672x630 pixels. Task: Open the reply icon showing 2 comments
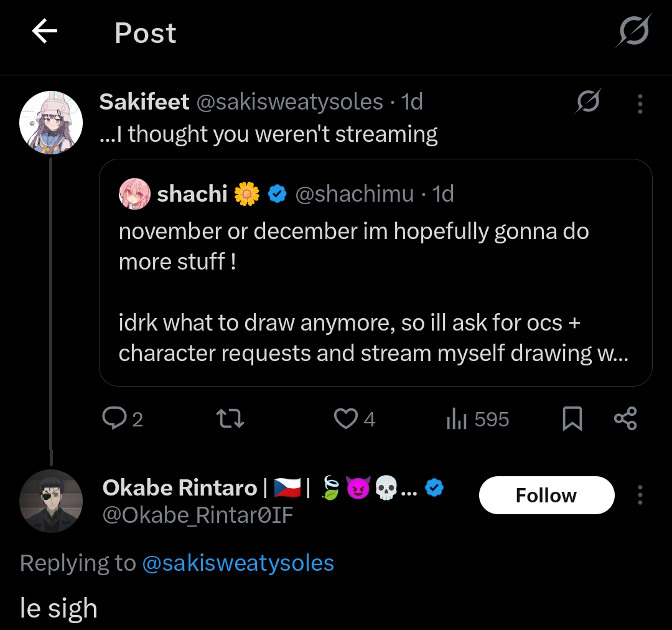(x=114, y=419)
